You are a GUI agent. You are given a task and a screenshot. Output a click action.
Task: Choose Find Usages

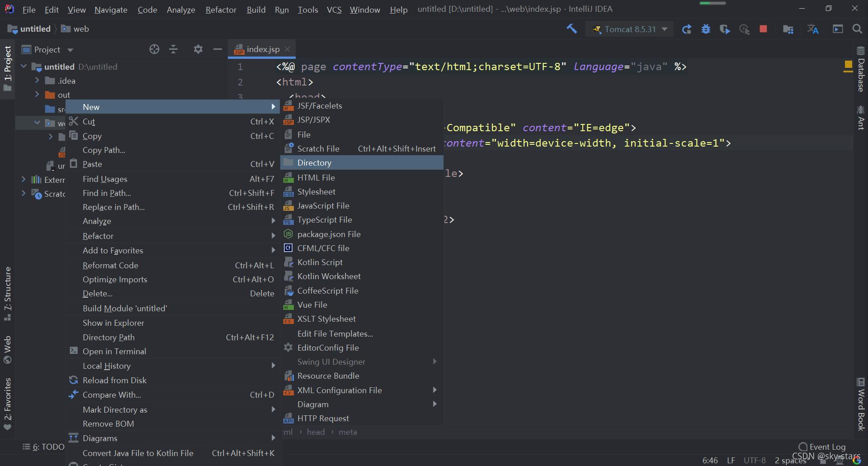coord(172,179)
